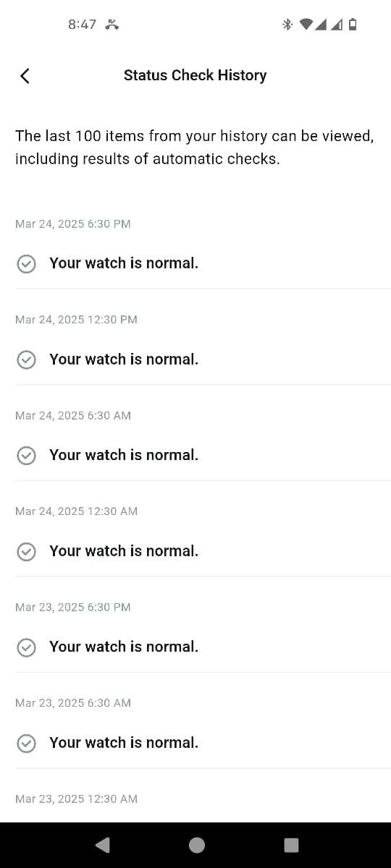Tap check icon for Mar 24 6:30 AM
The height and width of the screenshot is (868, 391).
(x=26, y=456)
